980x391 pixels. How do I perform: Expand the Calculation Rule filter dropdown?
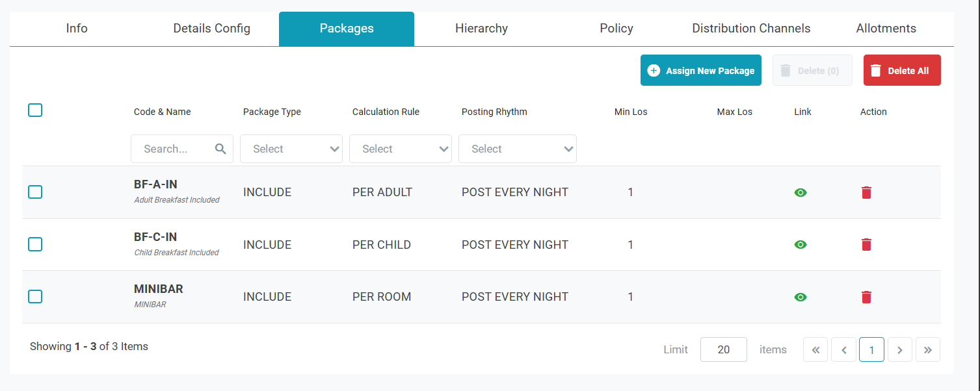401,149
